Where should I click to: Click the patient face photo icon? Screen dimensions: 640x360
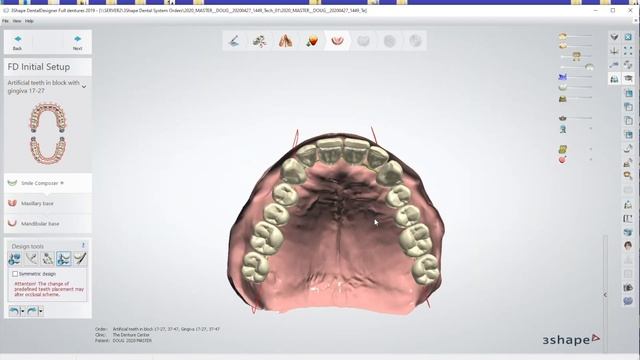(x=628, y=245)
